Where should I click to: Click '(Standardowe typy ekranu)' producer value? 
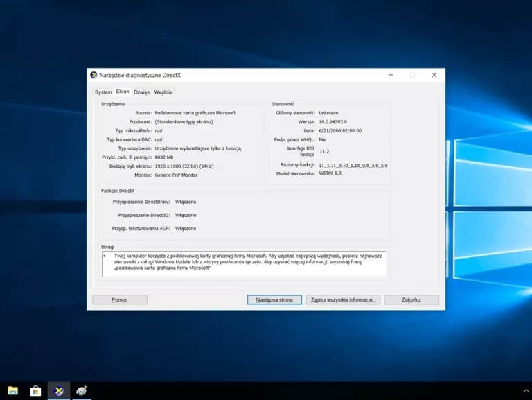pyautogui.click(x=184, y=121)
